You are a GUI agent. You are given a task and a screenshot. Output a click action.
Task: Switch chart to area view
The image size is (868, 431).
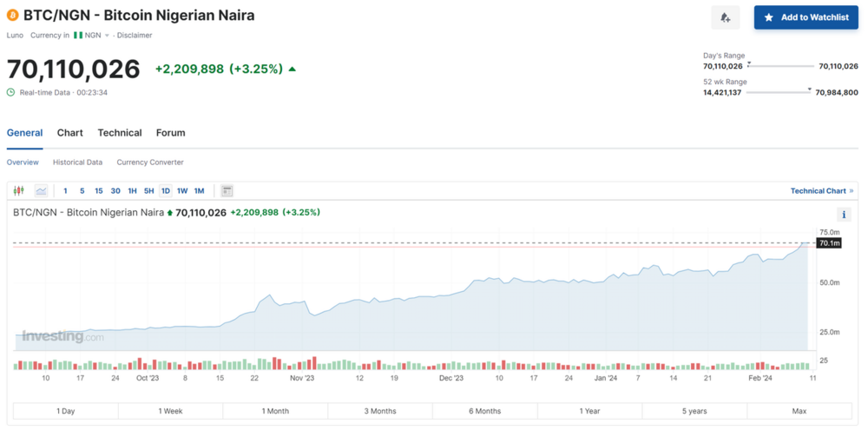click(41, 191)
